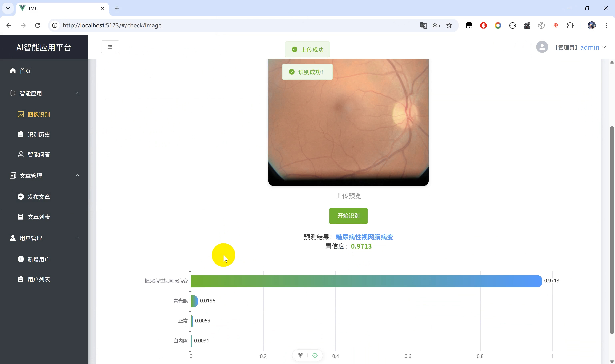Screen dimensions: 615x364
Task: Click the page vertical scrollbar
Action: (x=612, y=229)
